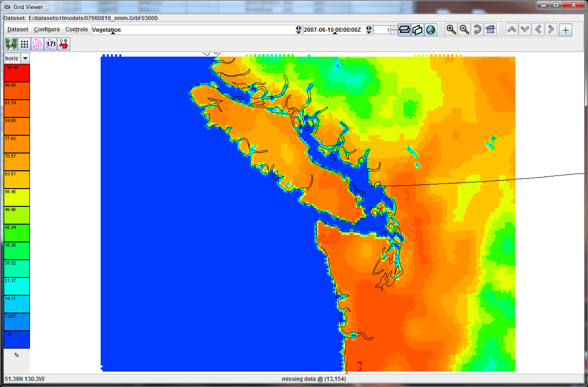
Task: Toggle the world map overlay button
Action: click(11, 44)
